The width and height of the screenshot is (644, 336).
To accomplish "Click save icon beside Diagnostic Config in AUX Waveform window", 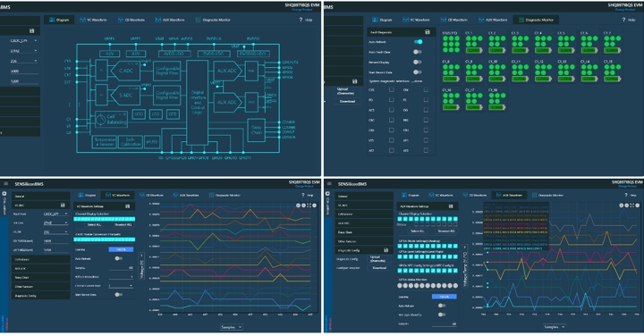I will point(386,250).
